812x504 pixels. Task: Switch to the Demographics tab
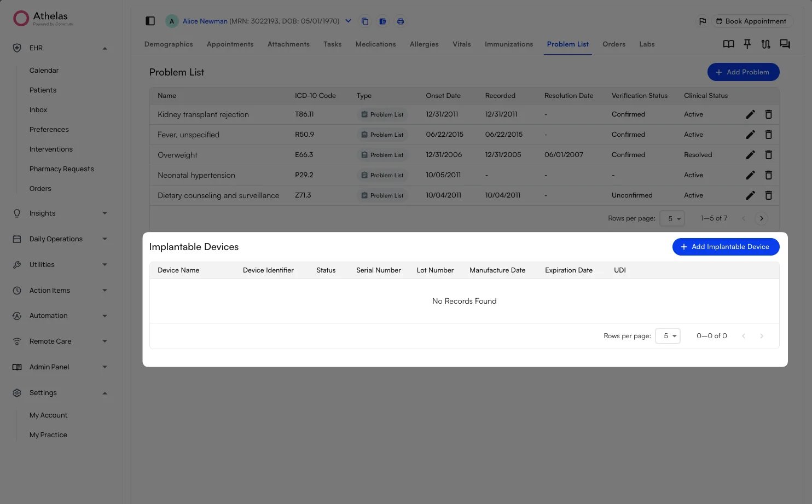169,44
